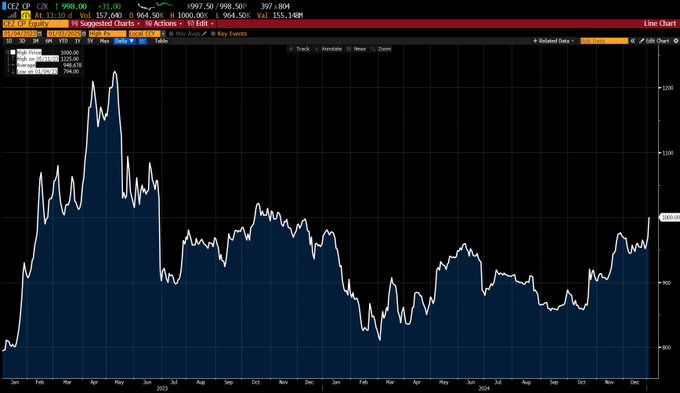Image resolution: width=680 pixels, height=393 pixels.
Task: Click the blue security marker beside CEZ CP
Action: tap(4, 6)
